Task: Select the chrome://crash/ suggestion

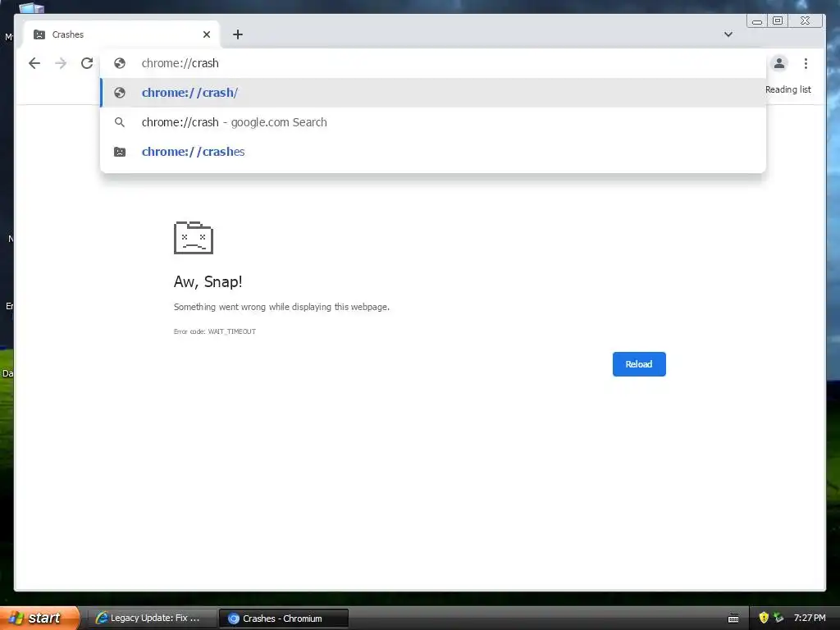Action: point(433,93)
